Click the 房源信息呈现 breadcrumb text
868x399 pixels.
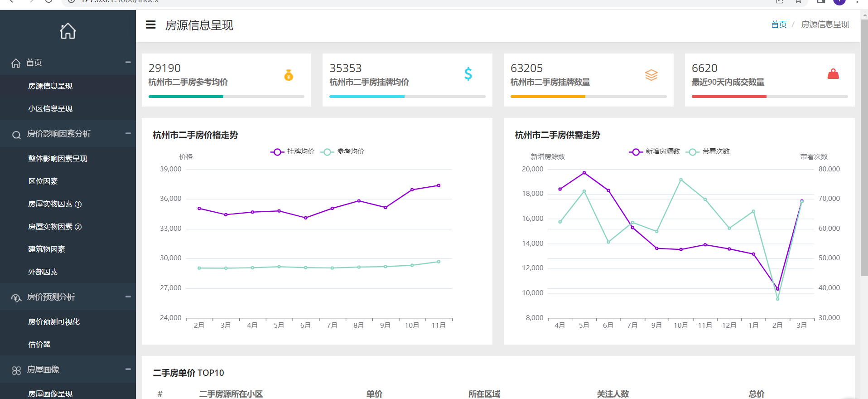(825, 24)
